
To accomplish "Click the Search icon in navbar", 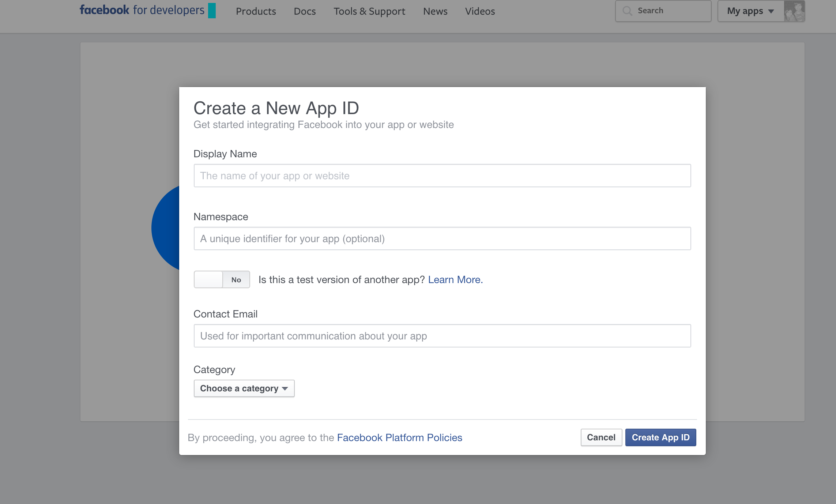I will tap(627, 10).
